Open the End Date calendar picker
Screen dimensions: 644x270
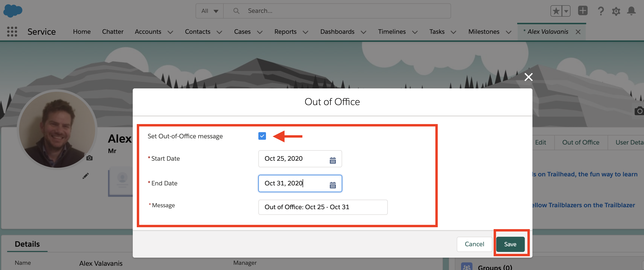[333, 185]
